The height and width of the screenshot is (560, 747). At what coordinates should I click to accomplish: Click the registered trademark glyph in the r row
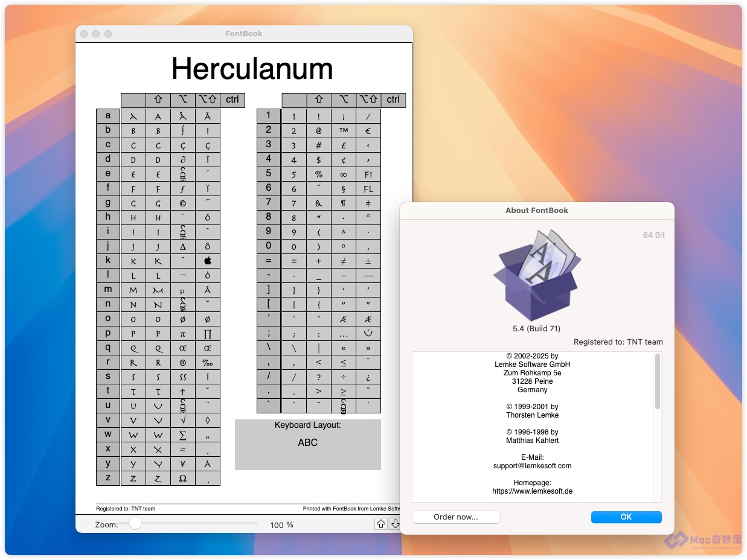[183, 362]
